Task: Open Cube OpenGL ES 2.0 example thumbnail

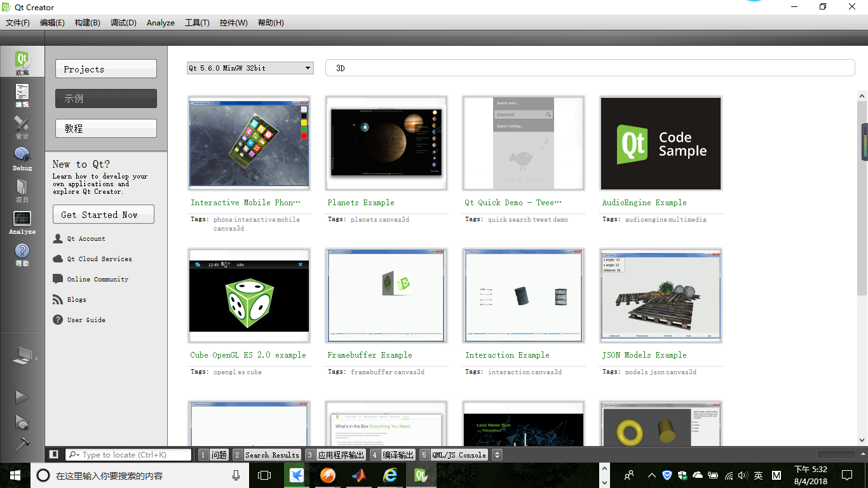Action: 249,295
